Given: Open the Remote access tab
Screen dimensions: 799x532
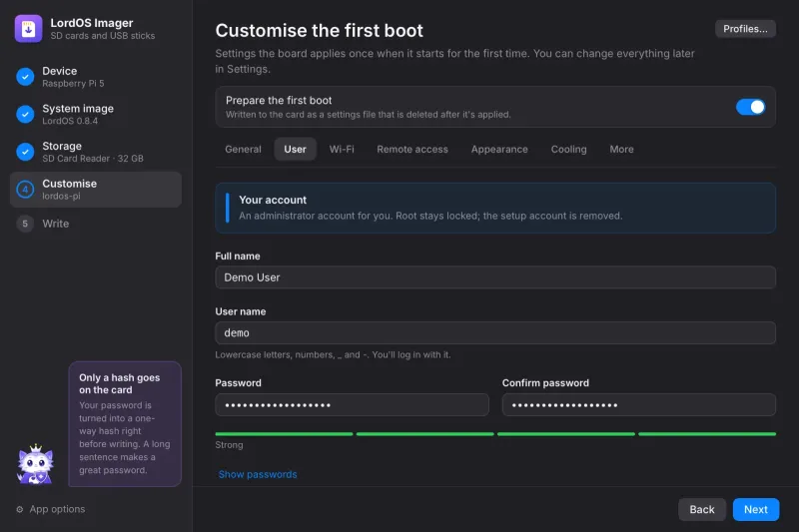Looking at the screenshot, I should point(412,149).
